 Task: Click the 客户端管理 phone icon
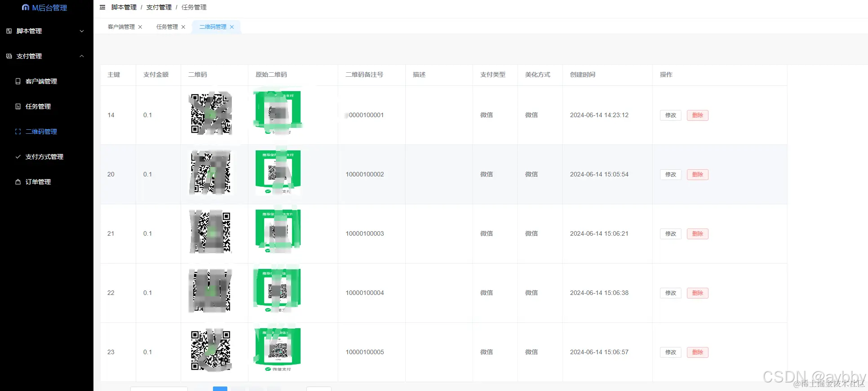click(x=18, y=81)
